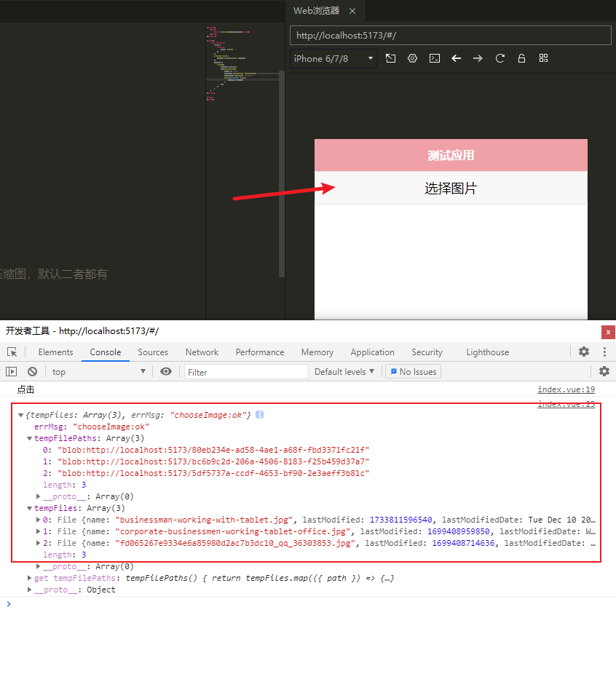Click the blob URL ending 2e3aeff3b81c
616x690 pixels.
tap(213, 474)
